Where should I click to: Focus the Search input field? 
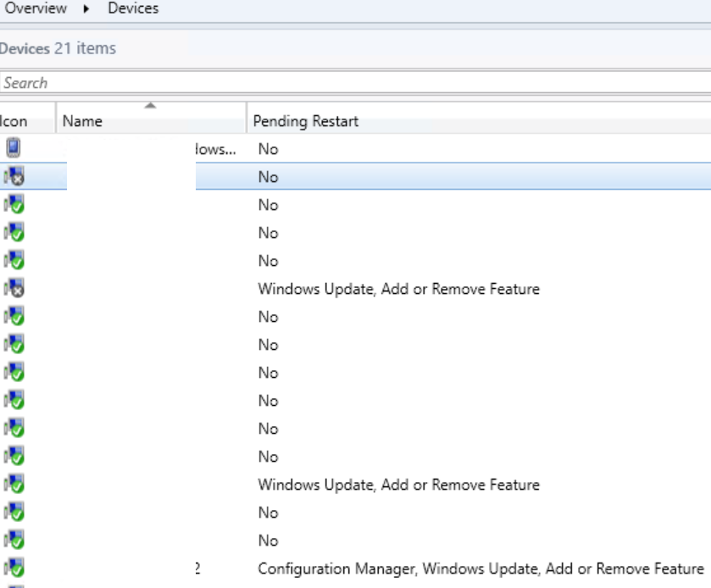(x=339, y=83)
